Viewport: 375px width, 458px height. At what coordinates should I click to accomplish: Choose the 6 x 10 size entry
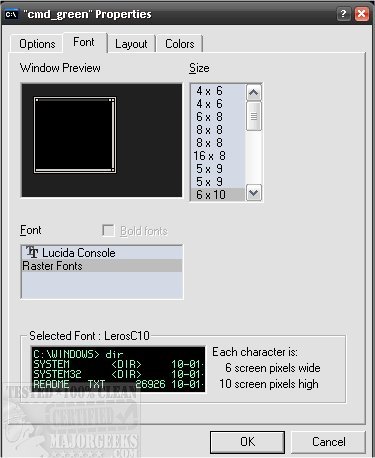tap(218, 195)
